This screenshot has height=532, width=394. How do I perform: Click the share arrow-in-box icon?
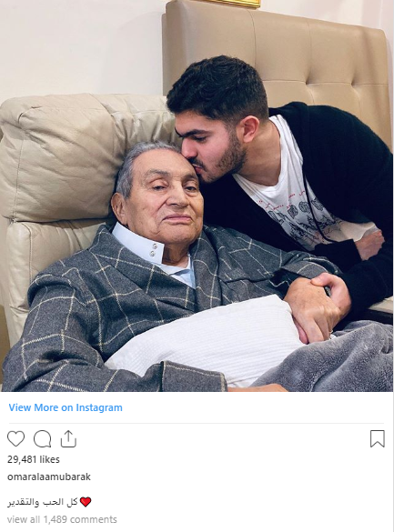68,438
